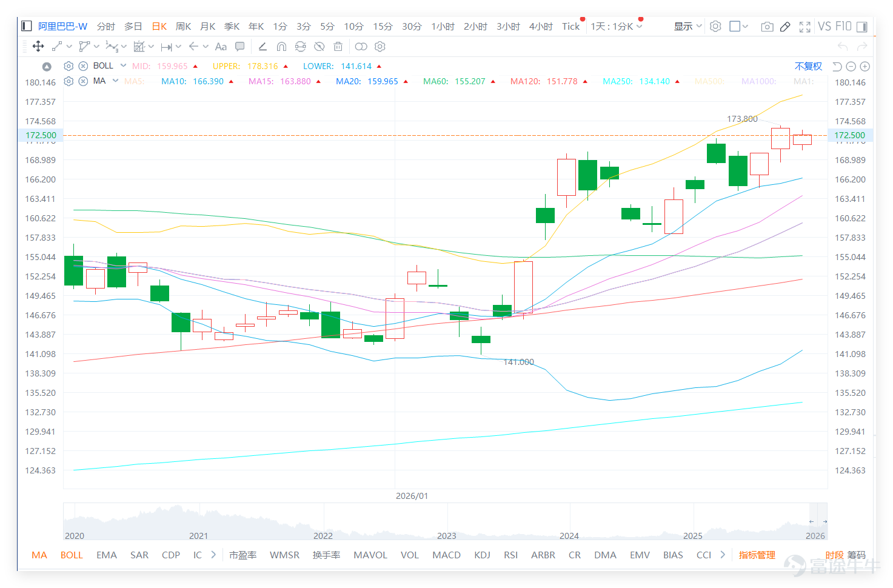Click the 不复权 adjustment link
Viewport: 893px width, 588px height.
[x=808, y=66]
